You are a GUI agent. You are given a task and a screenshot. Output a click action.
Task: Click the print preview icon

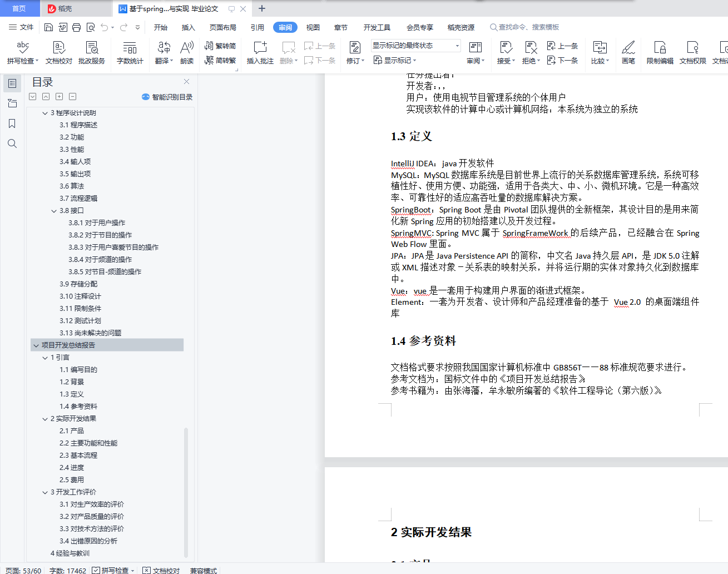coord(90,27)
